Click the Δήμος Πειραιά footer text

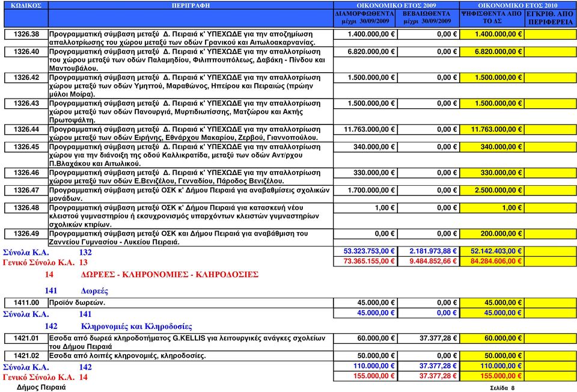41,387
